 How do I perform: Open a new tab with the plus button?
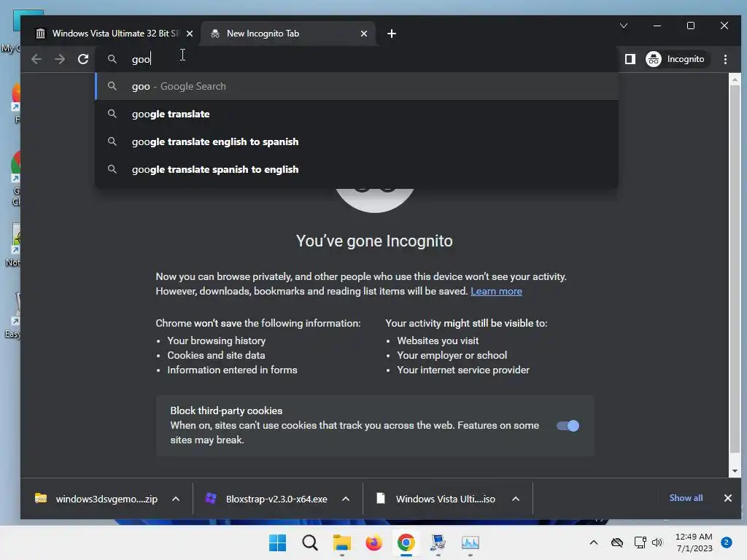392,34
